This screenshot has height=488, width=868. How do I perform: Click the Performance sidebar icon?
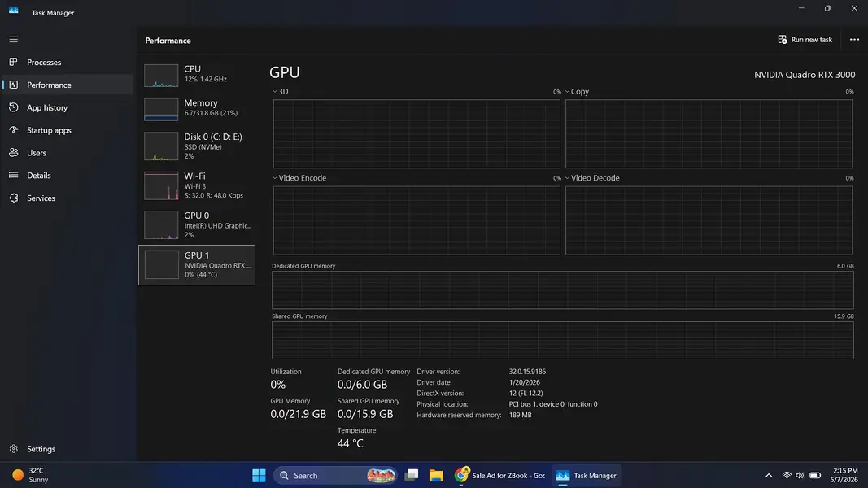pos(13,85)
